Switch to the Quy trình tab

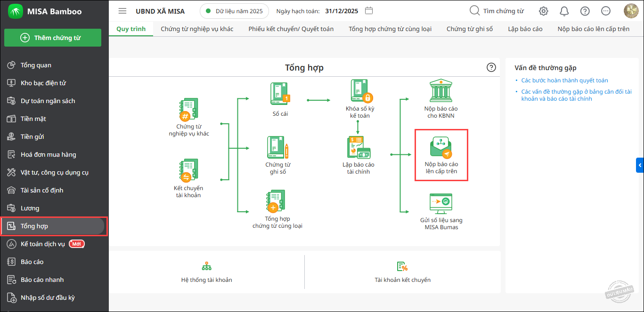pyautogui.click(x=131, y=29)
